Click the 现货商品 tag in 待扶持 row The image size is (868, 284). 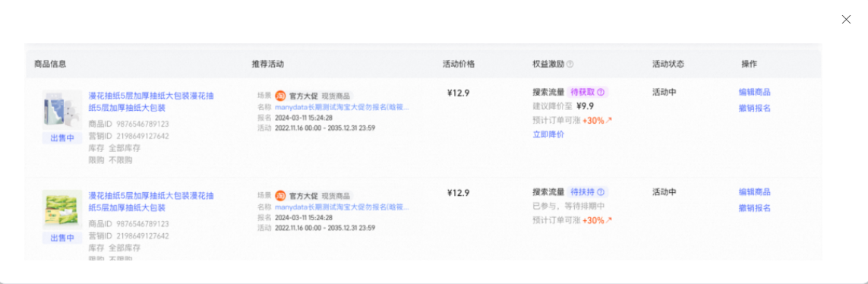[336, 196]
